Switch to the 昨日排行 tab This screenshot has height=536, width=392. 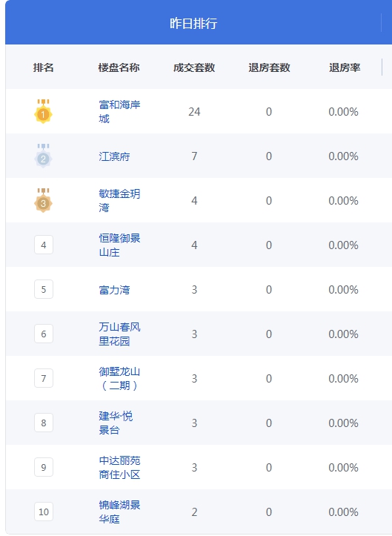pos(193,23)
